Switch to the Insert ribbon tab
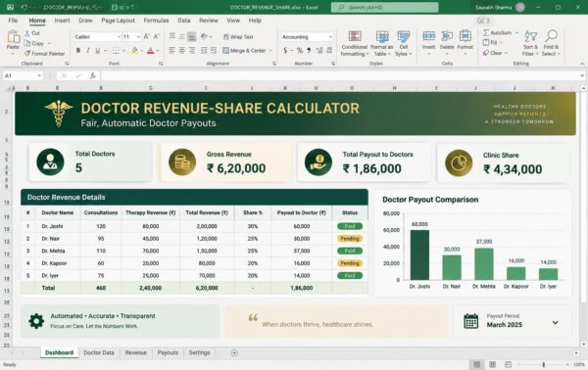This screenshot has width=588, height=370. pyautogui.click(x=63, y=21)
